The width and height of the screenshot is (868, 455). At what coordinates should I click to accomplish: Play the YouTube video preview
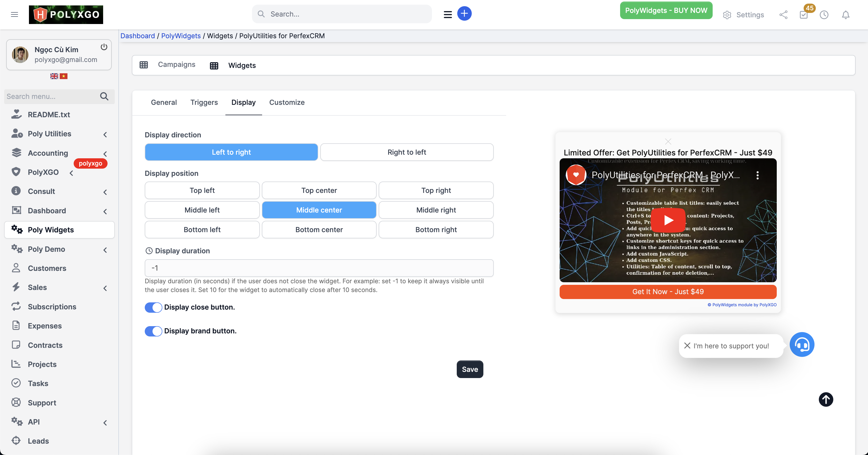point(668,220)
